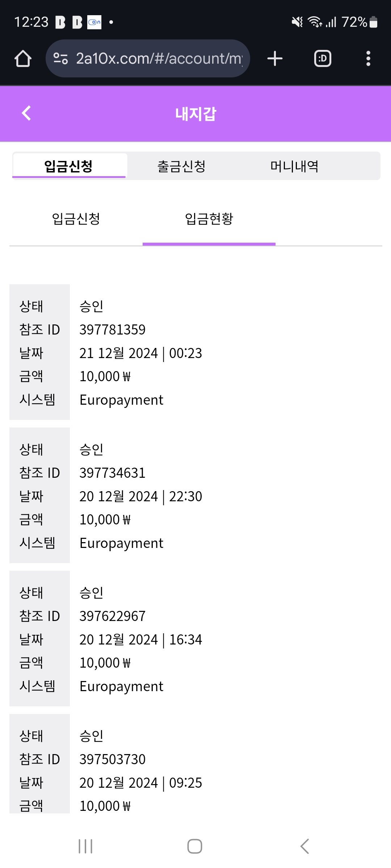Switch to the 출금신청 tab
This screenshot has height=868, width=391.
pyautogui.click(x=182, y=166)
